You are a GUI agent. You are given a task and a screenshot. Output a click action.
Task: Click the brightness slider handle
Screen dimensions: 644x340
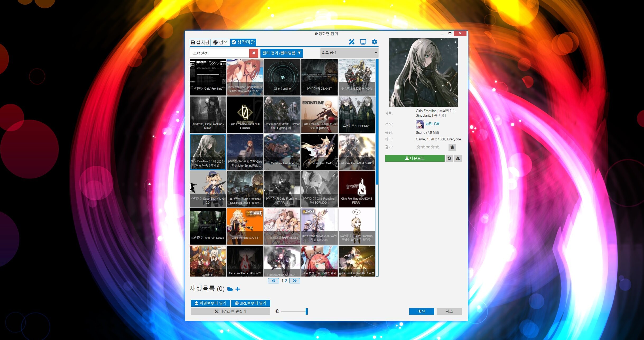307,311
